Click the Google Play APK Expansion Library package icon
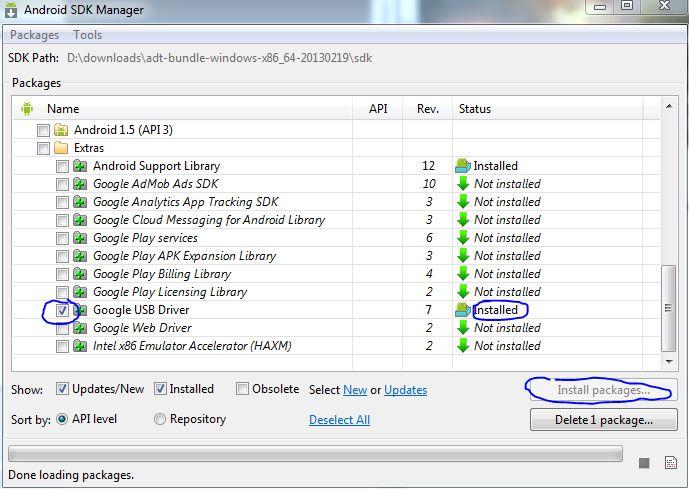Viewport: 689px width, 489px height. (x=80, y=256)
